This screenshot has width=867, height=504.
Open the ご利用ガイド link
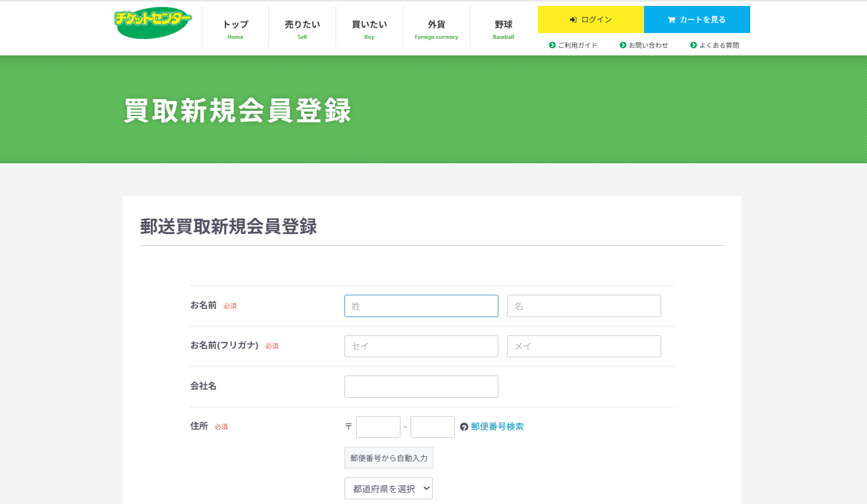point(577,45)
